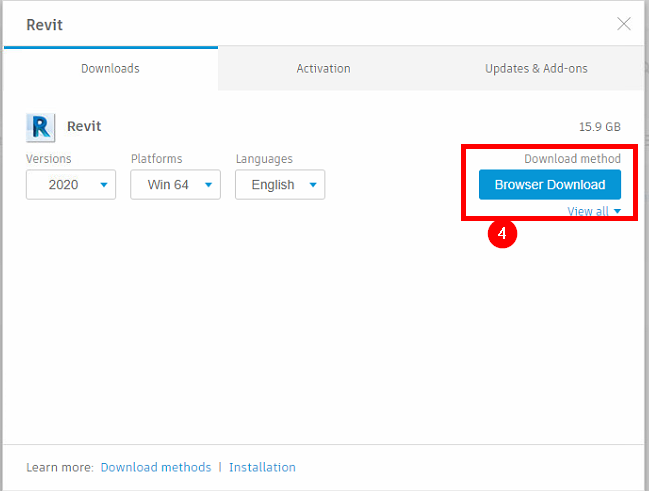
Task: Open the Languages dropdown showing English
Action: 280,185
